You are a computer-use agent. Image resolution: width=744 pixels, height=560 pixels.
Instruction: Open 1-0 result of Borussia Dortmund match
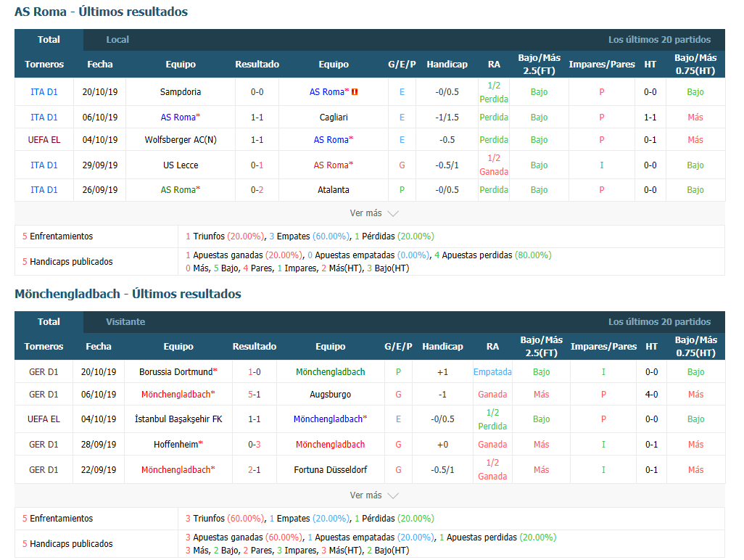[x=255, y=372]
